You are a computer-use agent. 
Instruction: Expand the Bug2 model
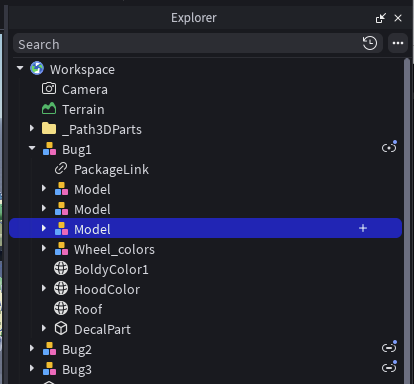point(32,348)
